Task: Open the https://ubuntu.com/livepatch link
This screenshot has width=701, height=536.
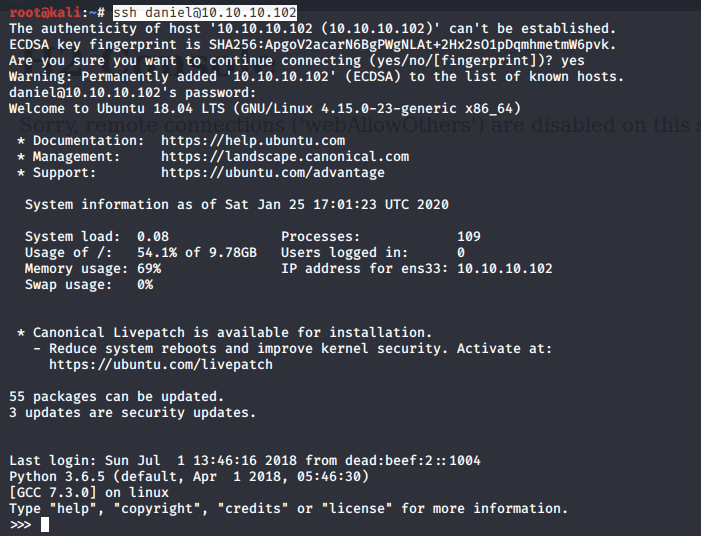Action: 160,365
